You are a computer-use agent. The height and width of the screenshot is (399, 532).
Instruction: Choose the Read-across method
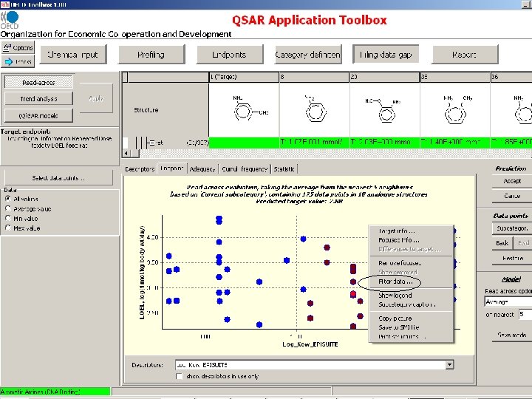[x=38, y=83]
